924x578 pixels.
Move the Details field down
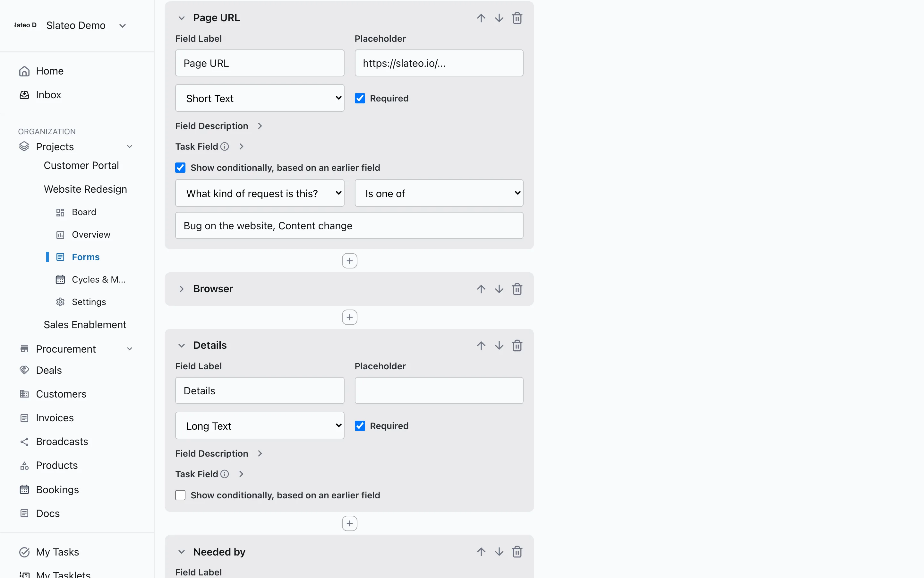(499, 346)
